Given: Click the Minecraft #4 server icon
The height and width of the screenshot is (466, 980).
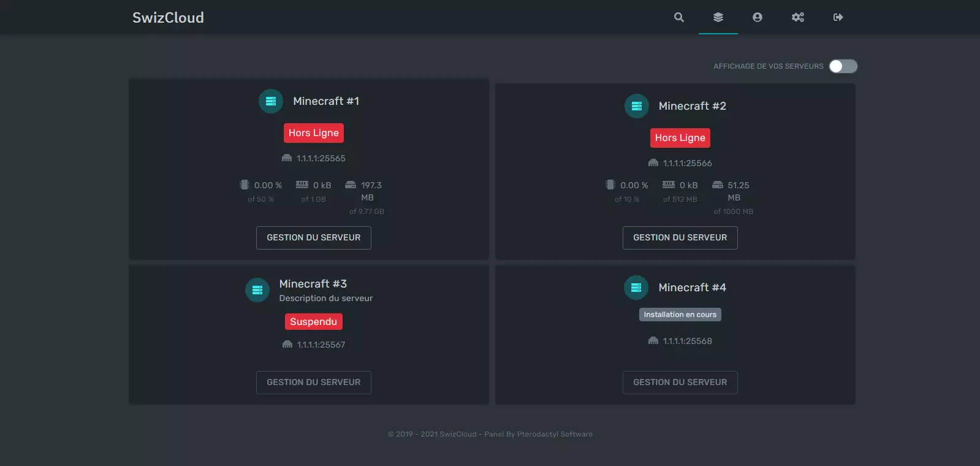Looking at the screenshot, I should coord(636,288).
